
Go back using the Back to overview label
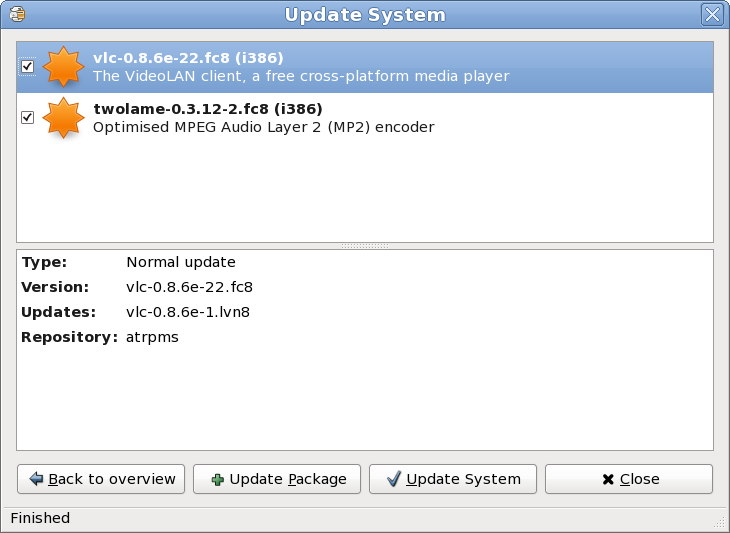[111, 479]
